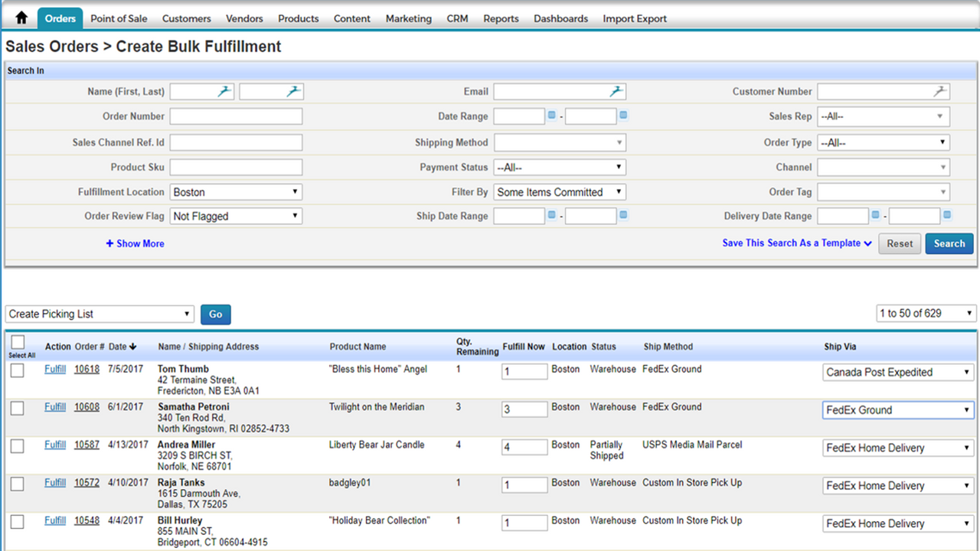Change Ship Via for order 10608 from FedEx Ground
This screenshot has width=980, height=551.
click(x=897, y=409)
